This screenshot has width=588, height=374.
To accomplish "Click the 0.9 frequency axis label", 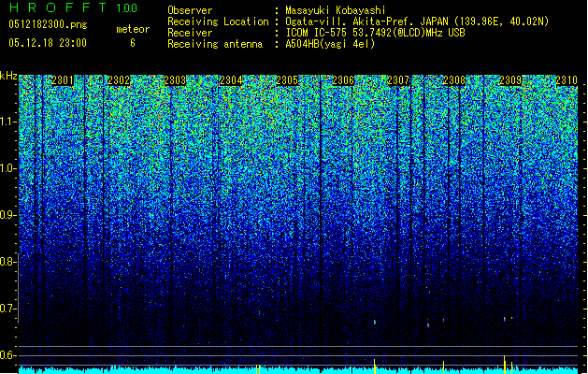I will 7,215.
